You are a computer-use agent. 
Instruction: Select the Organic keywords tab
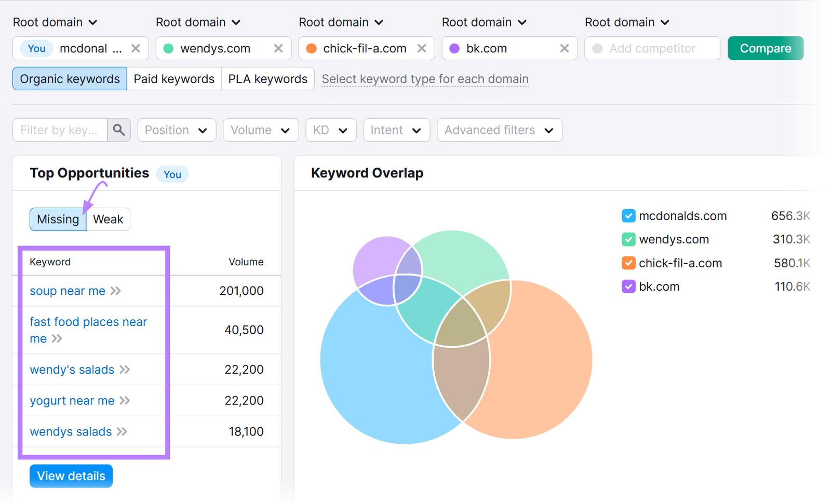tap(70, 79)
